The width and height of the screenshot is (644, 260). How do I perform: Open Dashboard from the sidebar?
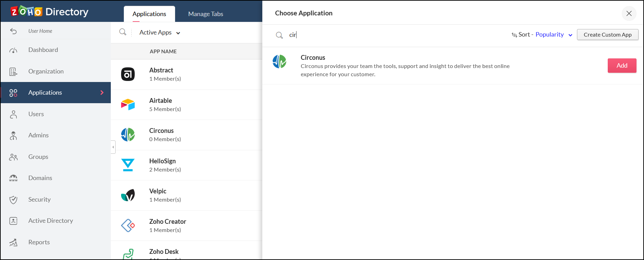click(56, 50)
